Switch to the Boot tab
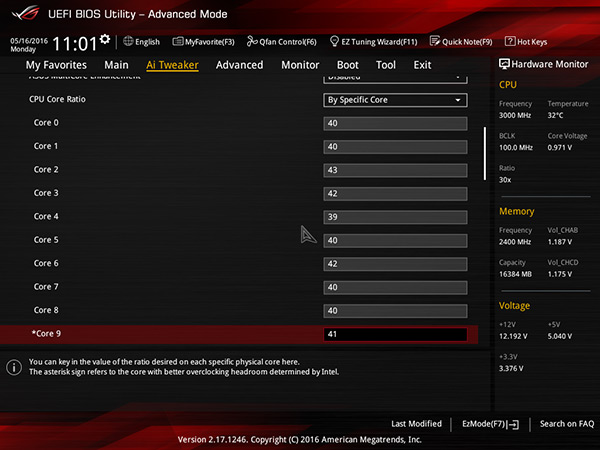Image resolution: width=600 pixels, height=450 pixels. click(348, 65)
